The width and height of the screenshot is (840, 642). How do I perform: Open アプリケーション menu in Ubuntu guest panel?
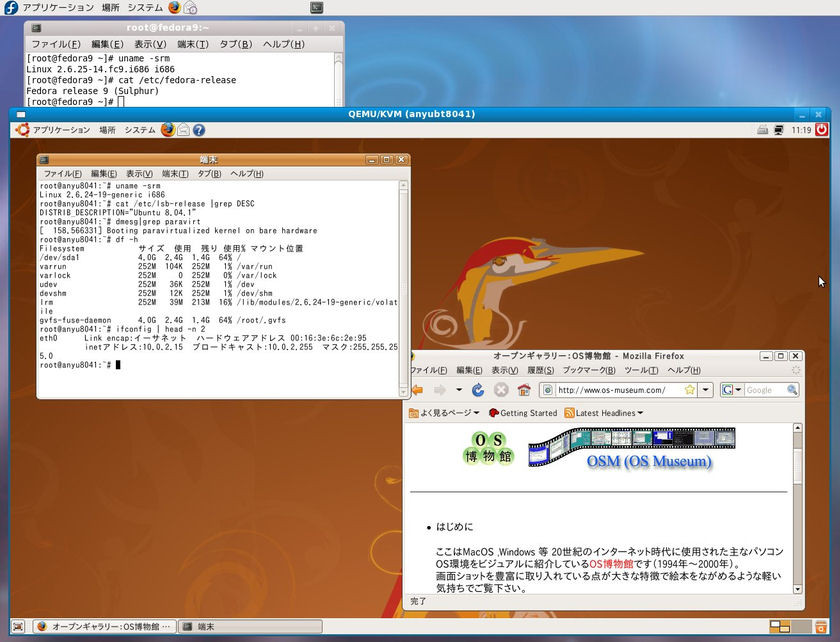click(x=61, y=130)
